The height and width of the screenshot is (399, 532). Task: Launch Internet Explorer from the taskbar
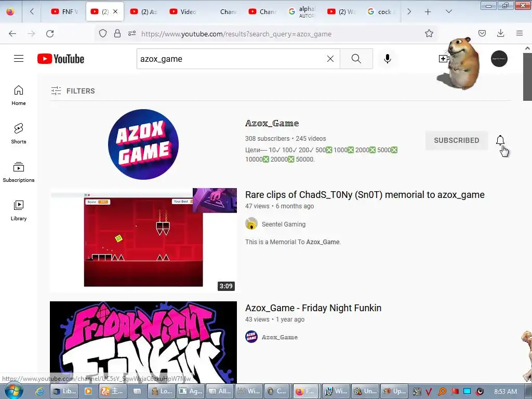tap(39, 391)
